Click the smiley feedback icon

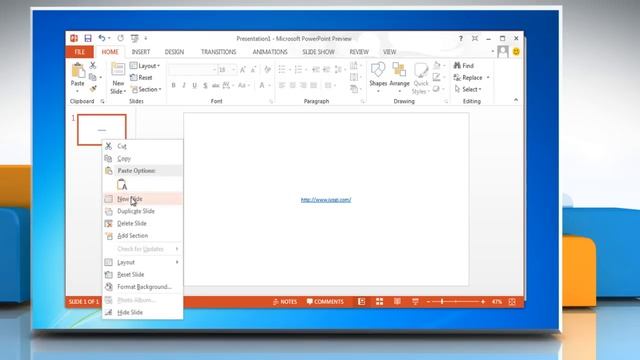click(x=516, y=52)
